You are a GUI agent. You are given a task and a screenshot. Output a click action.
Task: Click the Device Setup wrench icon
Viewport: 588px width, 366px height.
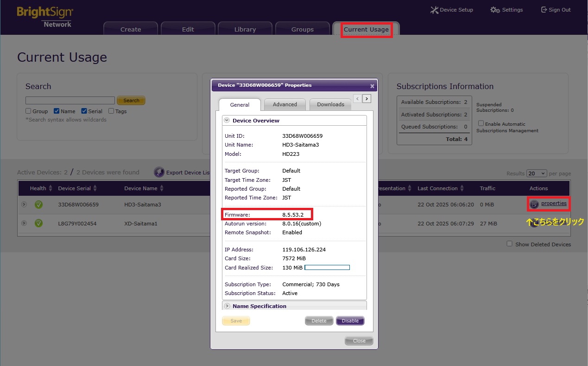(434, 10)
